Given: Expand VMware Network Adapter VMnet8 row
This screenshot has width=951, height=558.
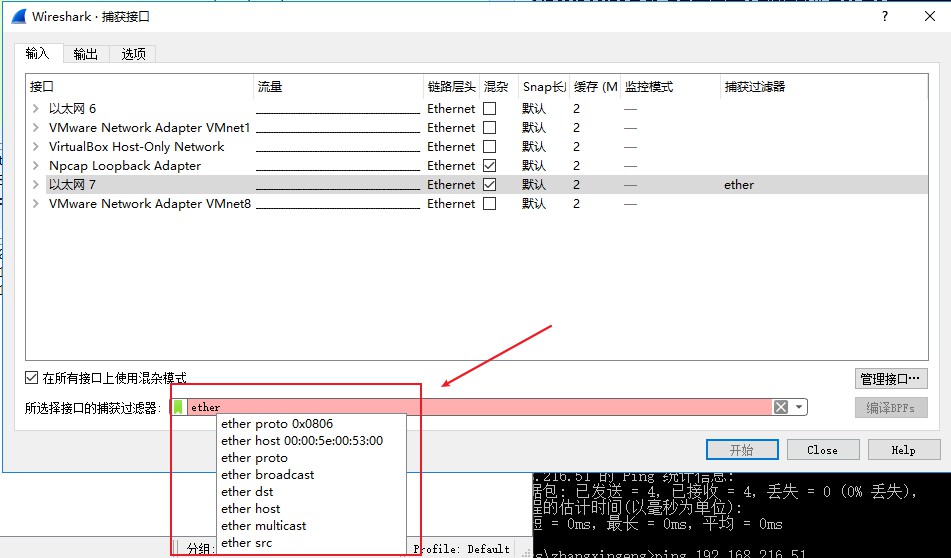Looking at the screenshot, I should pos(36,204).
